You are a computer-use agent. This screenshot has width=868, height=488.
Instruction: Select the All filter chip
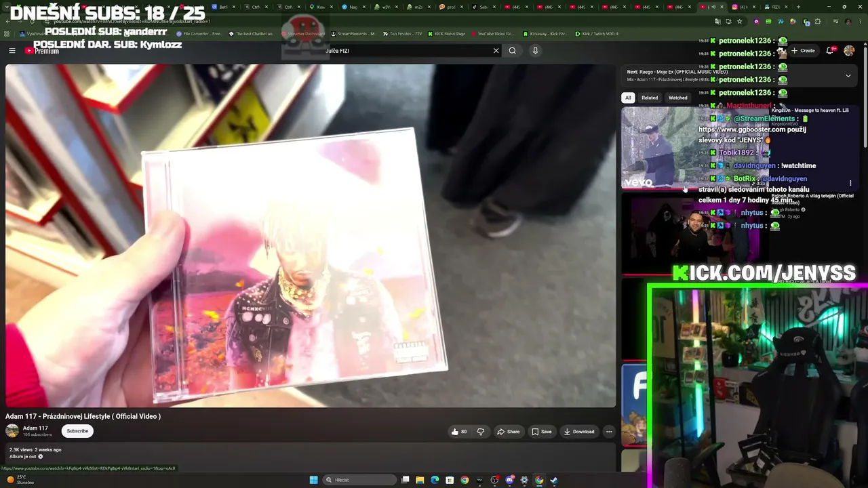(x=628, y=98)
